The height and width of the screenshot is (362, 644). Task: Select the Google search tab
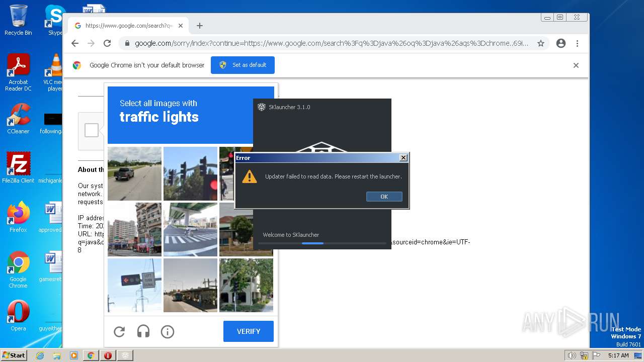128,26
